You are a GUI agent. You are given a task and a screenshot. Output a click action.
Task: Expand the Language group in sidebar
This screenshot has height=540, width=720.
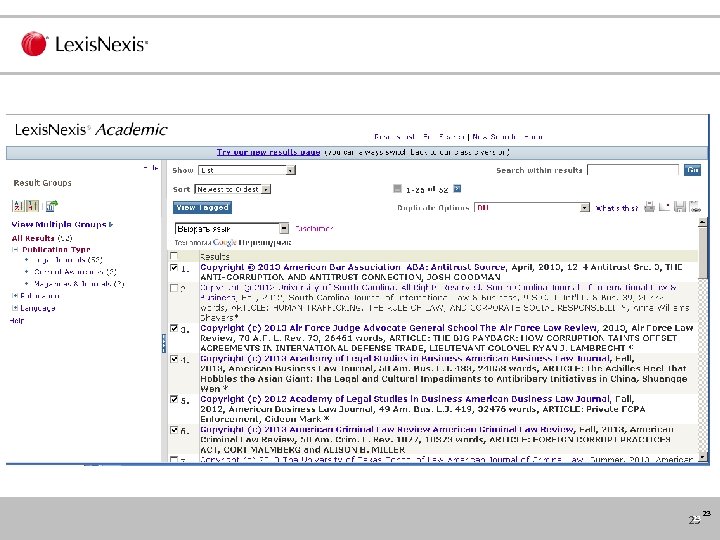pyautogui.click(x=15, y=308)
